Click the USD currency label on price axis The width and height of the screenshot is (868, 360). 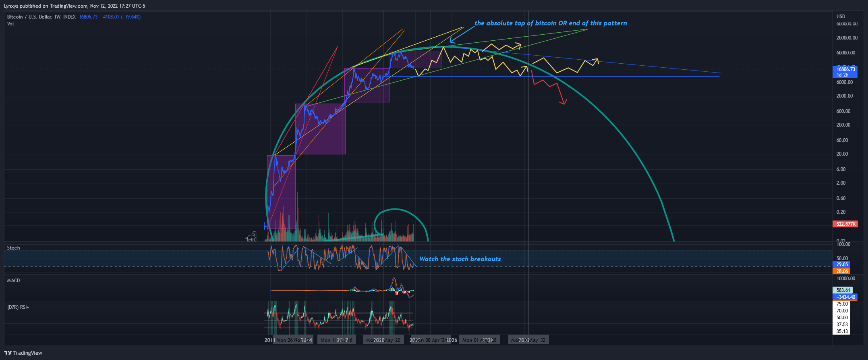pos(841,17)
